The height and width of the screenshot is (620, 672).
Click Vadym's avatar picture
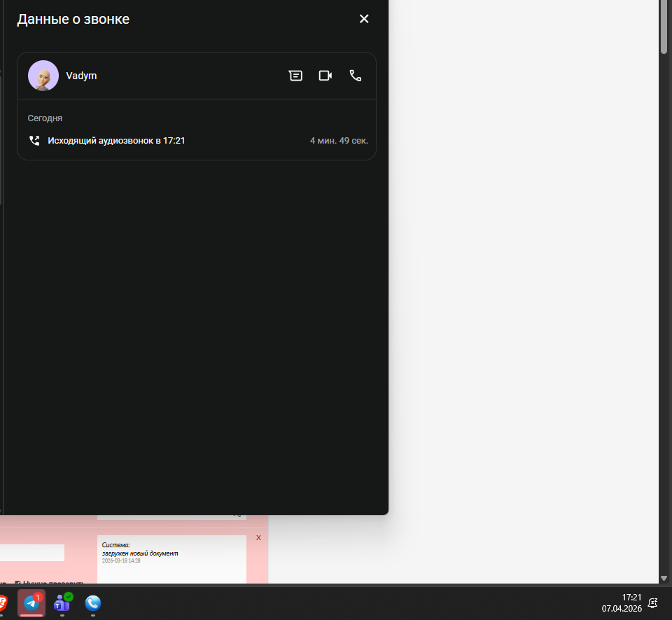[43, 76]
